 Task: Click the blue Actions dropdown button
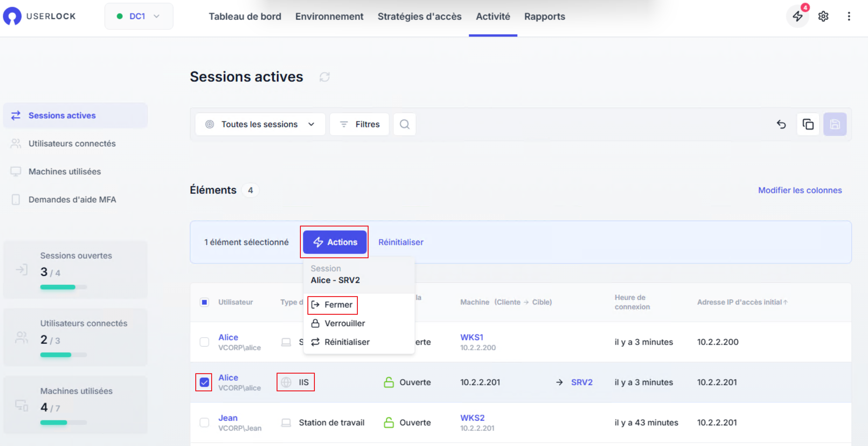pos(334,242)
